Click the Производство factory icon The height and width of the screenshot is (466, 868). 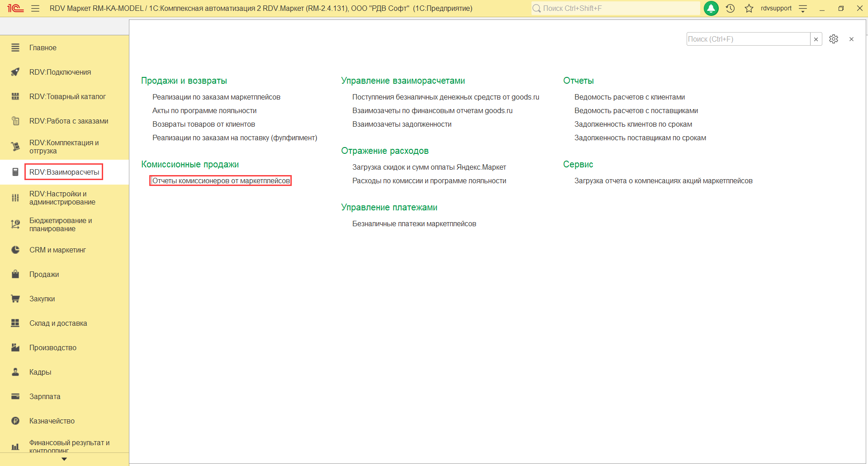pos(15,347)
